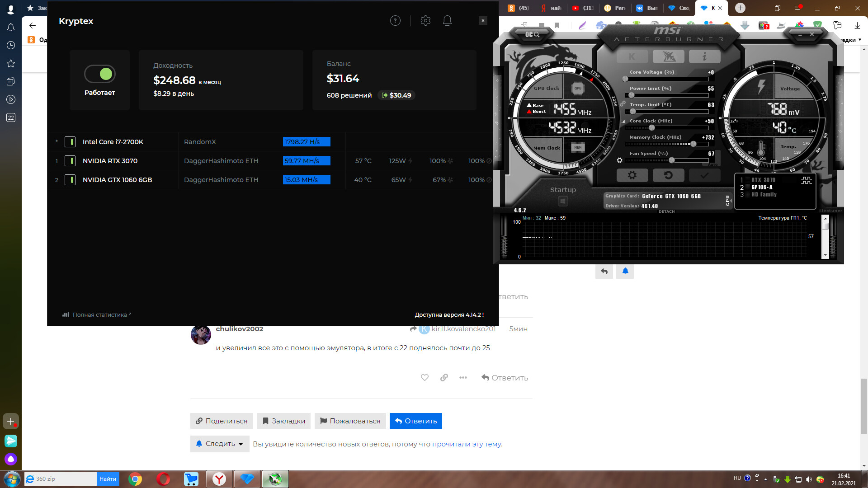Click Afterburner settings gear button

point(632,175)
